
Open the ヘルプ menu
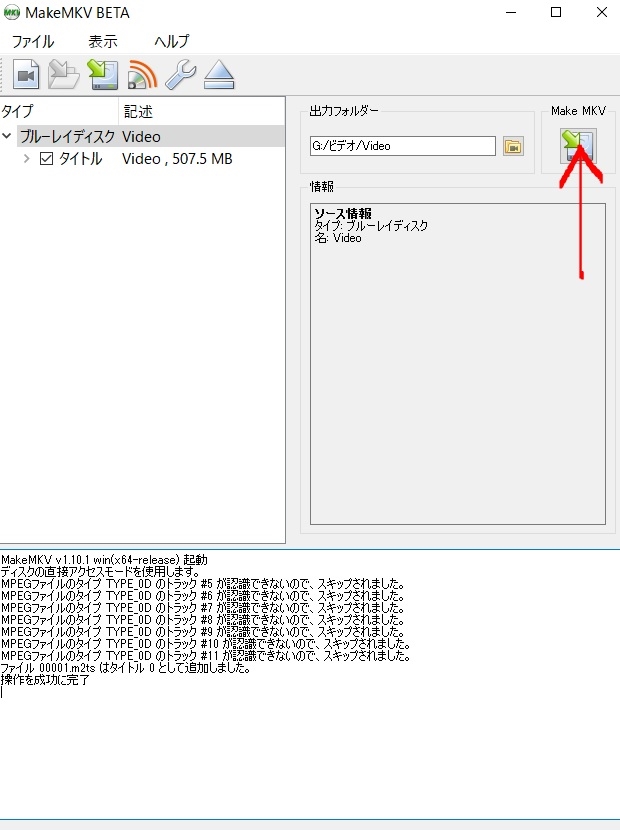(172, 41)
